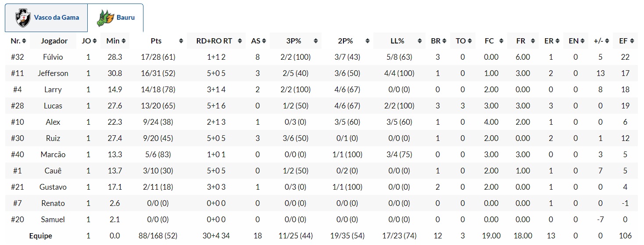Click the 2P% column header
Viewport: 644px width, 245px height.
[x=346, y=41]
